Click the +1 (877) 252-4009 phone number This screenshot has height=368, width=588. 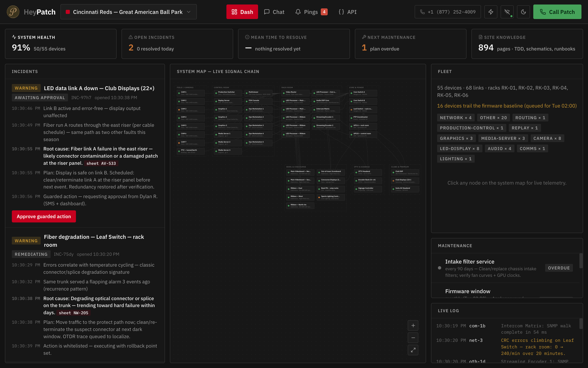point(448,12)
